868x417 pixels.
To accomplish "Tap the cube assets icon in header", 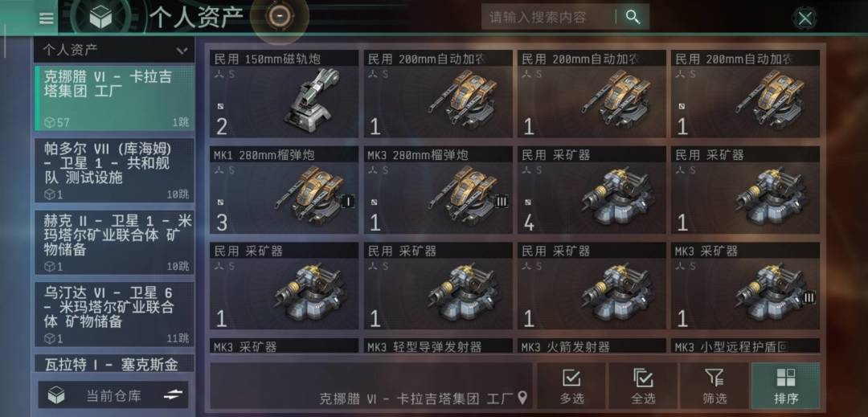I will pos(101,17).
